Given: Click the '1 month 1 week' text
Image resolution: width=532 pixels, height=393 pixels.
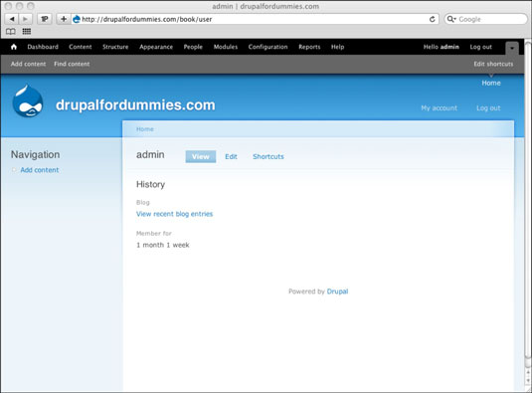Looking at the screenshot, I should pyautogui.click(x=163, y=245).
